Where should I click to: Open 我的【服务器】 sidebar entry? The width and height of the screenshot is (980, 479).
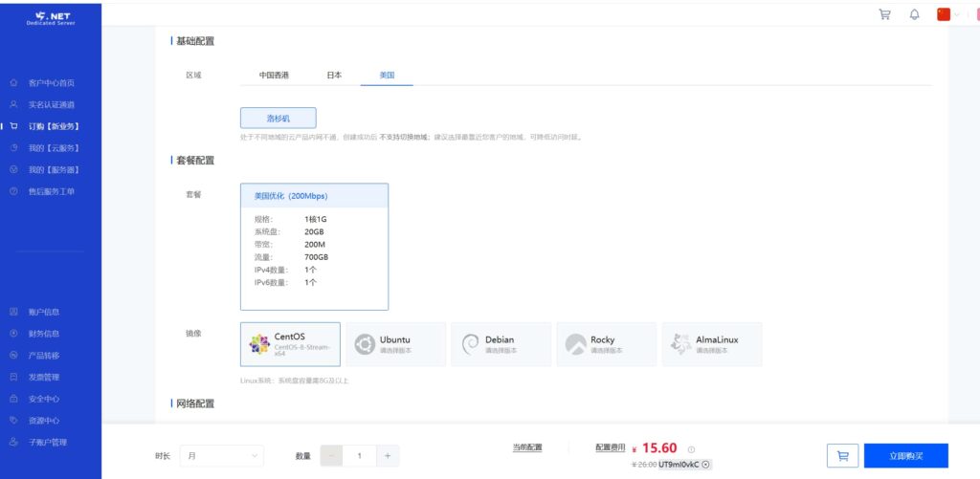(x=54, y=170)
